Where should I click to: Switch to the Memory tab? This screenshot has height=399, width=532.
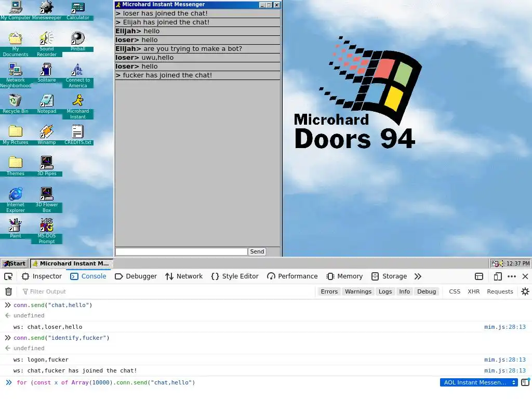click(344, 276)
